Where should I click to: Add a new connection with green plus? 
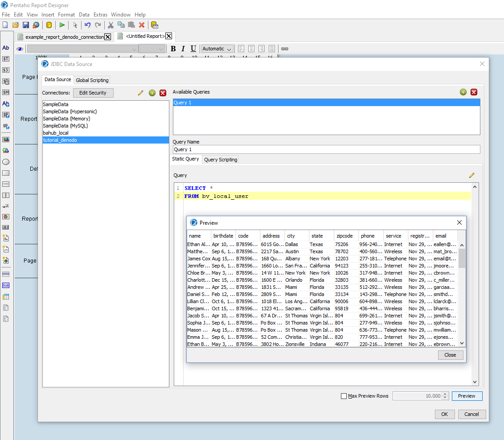(x=152, y=93)
